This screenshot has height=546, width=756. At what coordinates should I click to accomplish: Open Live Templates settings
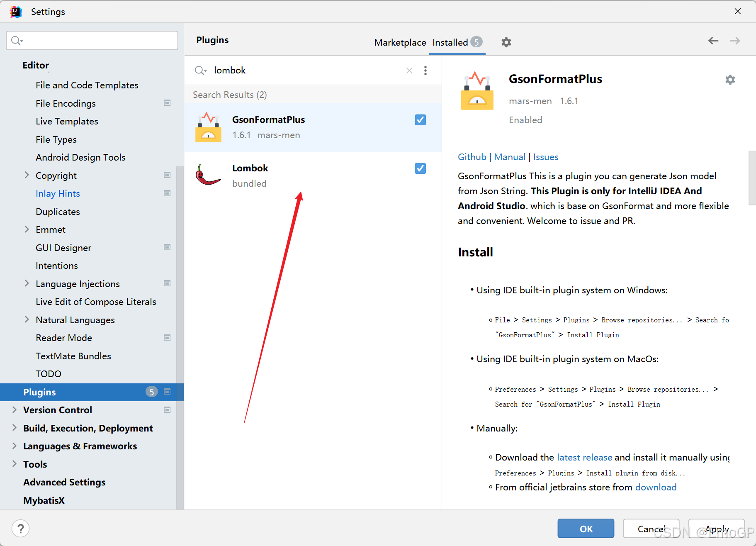(67, 121)
